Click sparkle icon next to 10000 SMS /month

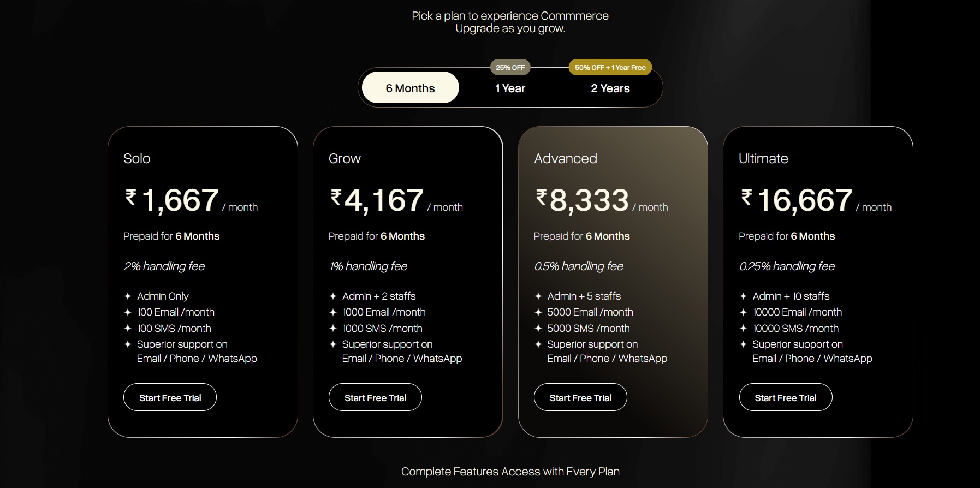click(x=743, y=328)
